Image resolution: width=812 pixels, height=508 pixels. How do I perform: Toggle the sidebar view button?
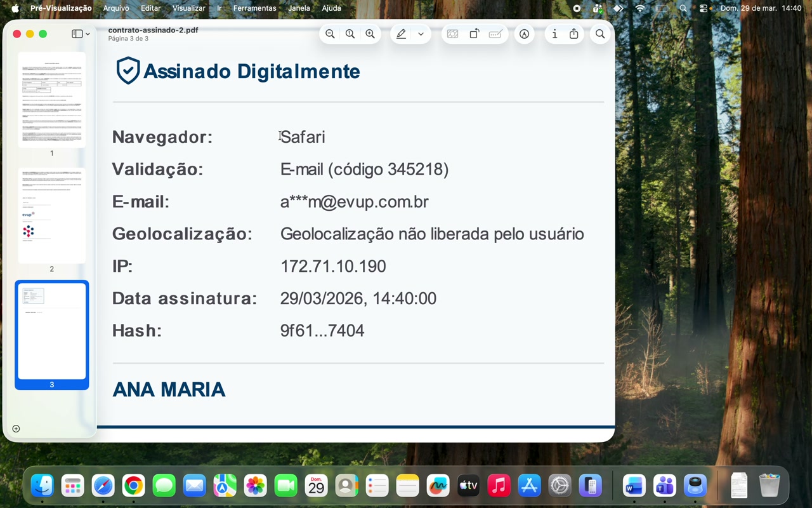(x=77, y=34)
